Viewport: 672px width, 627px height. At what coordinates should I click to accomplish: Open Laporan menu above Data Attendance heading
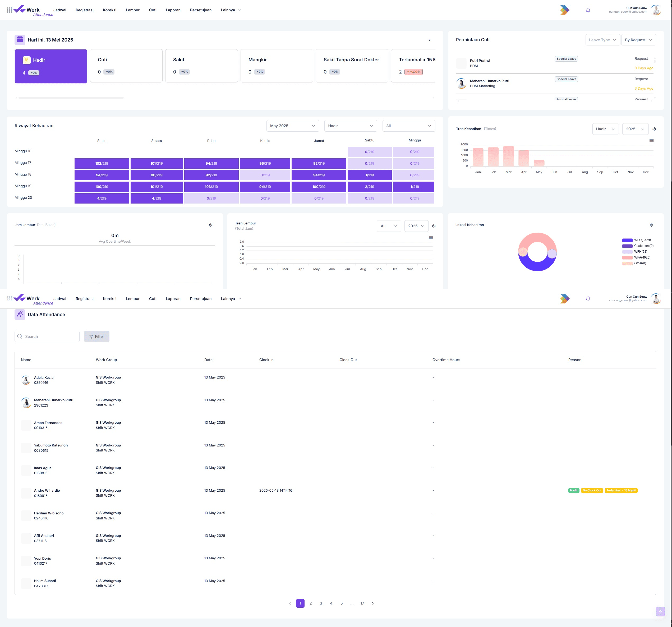(x=173, y=299)
